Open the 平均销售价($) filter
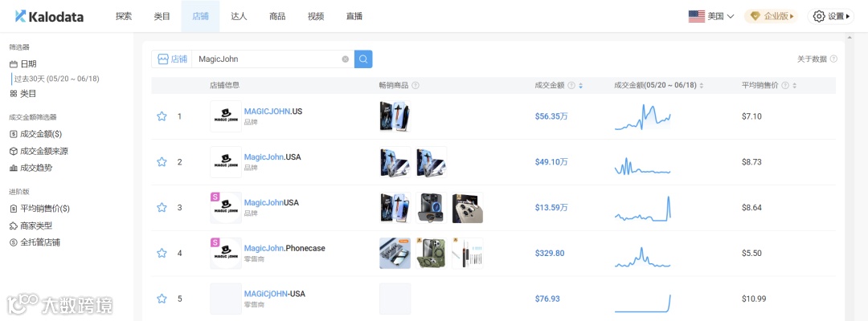 point(40,209)
